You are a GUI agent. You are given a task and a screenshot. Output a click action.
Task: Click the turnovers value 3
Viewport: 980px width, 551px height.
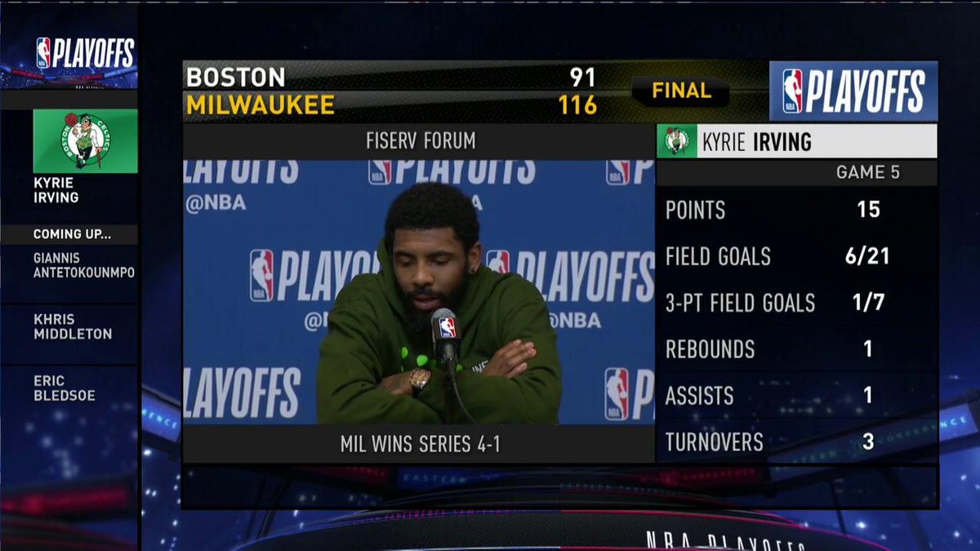pyautogui.click(x=868, y=442)
